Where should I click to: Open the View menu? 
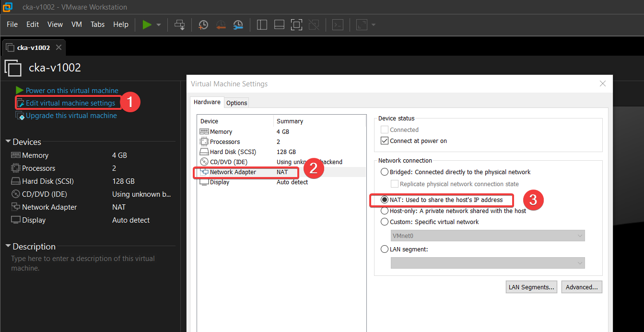(55, 24)
